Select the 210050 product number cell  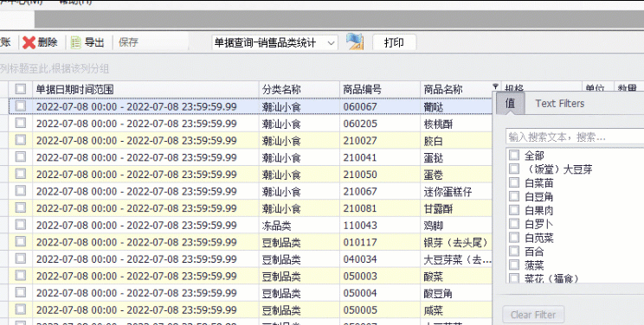(380, 175)
